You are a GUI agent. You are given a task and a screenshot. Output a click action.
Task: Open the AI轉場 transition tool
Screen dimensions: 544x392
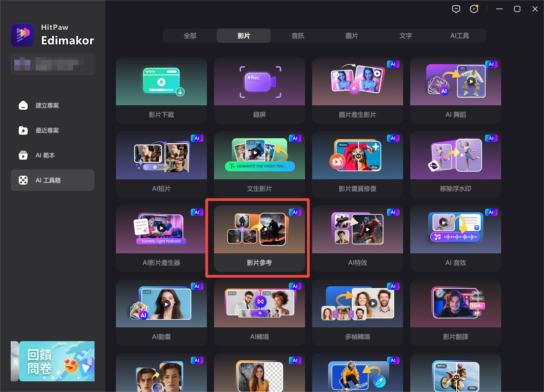tap(260, 313)
